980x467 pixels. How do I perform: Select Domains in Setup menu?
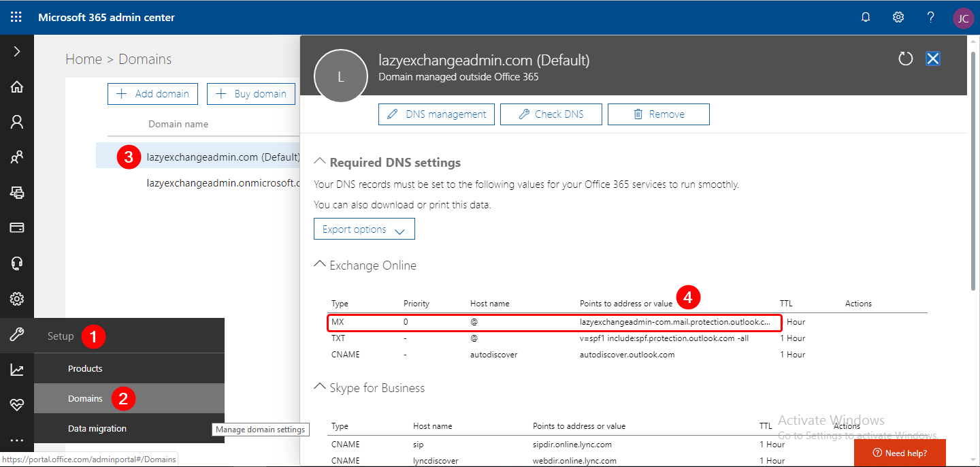[x=129, y=398]
